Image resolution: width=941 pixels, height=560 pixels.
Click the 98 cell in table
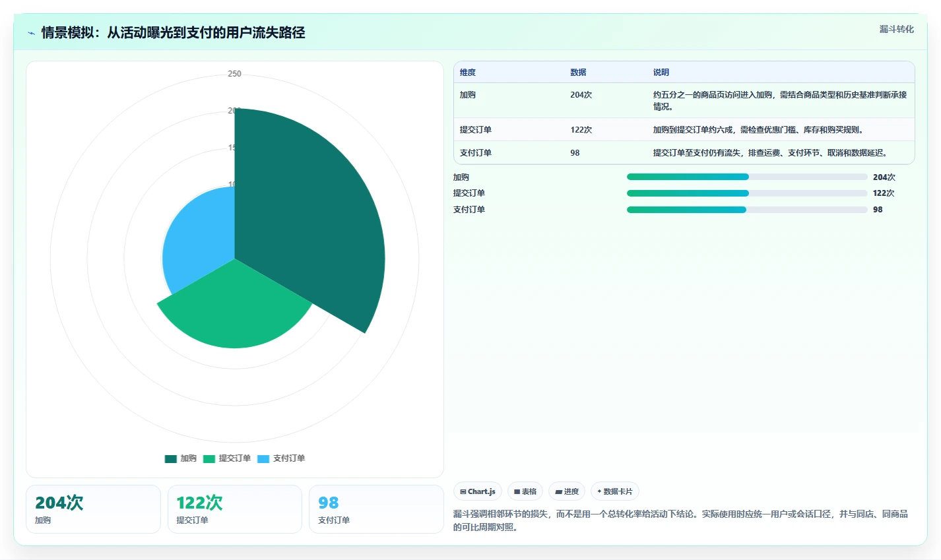click(x=575, y=153)
